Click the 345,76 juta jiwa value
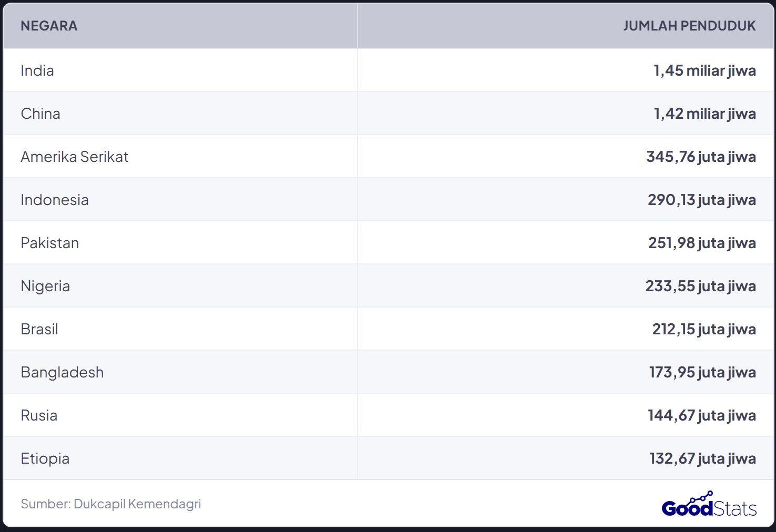Screen dimensions: 776x532 pyautogui.click(x=701, y=157)
